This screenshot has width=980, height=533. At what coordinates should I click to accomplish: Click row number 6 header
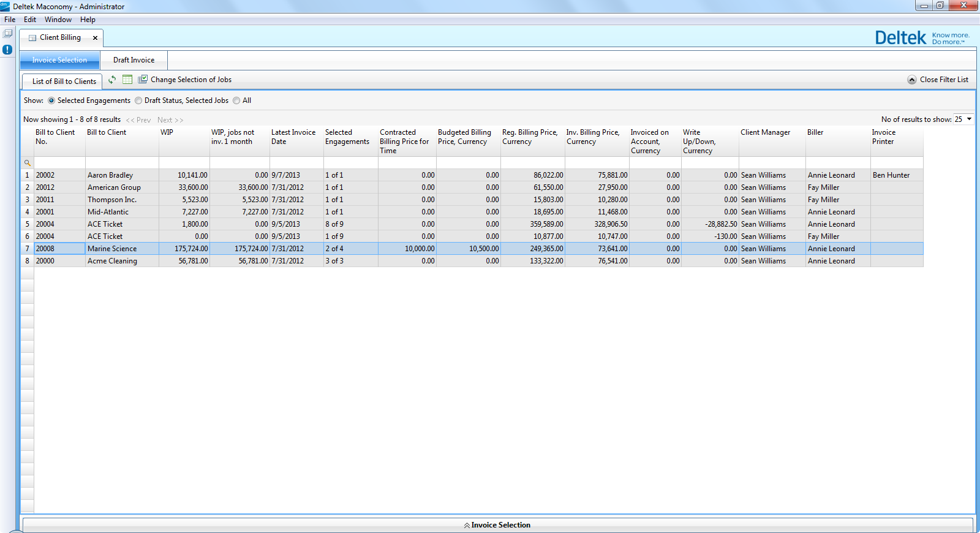27,236
